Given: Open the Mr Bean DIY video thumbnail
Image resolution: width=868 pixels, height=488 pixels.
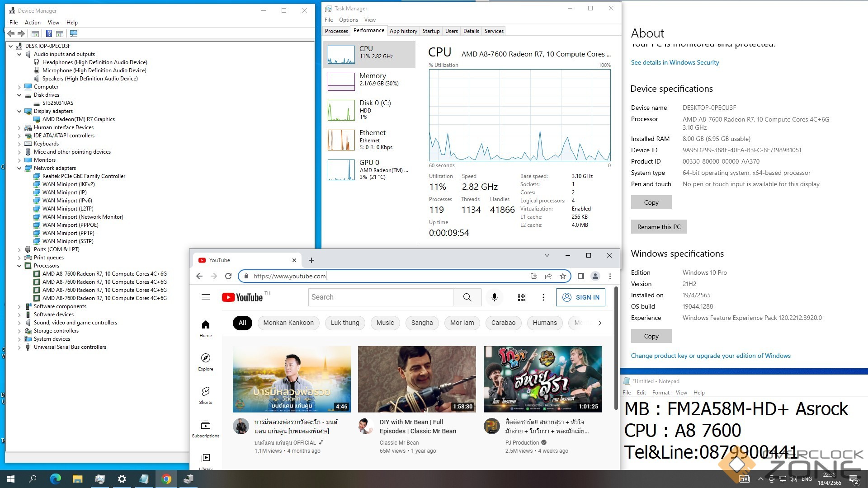Looking at the screenshot, I should (417, 379).
